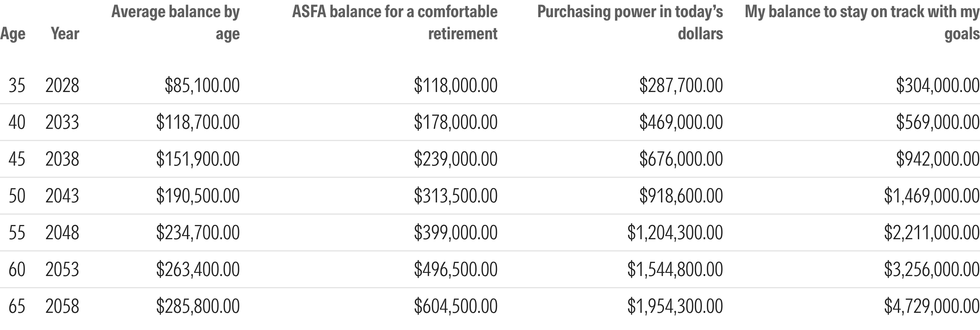This screenshot has height=330, width=980.
Task: Click the year 2048 cell
Action: click(62, 233)
